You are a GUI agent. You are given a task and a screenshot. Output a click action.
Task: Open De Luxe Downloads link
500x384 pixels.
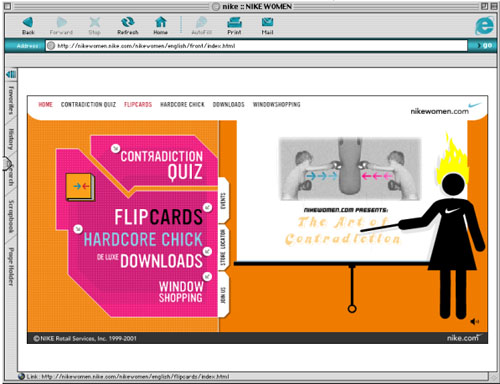(150, 260)
